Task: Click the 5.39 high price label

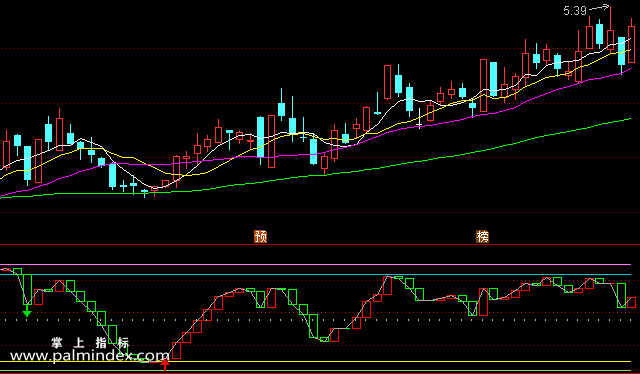Action: (575, 11)
